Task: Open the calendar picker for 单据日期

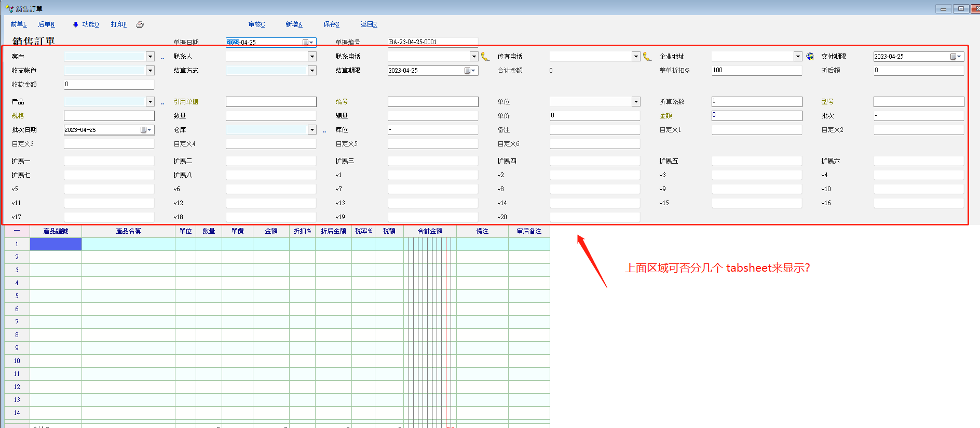Action: click(x=307, y=43)
